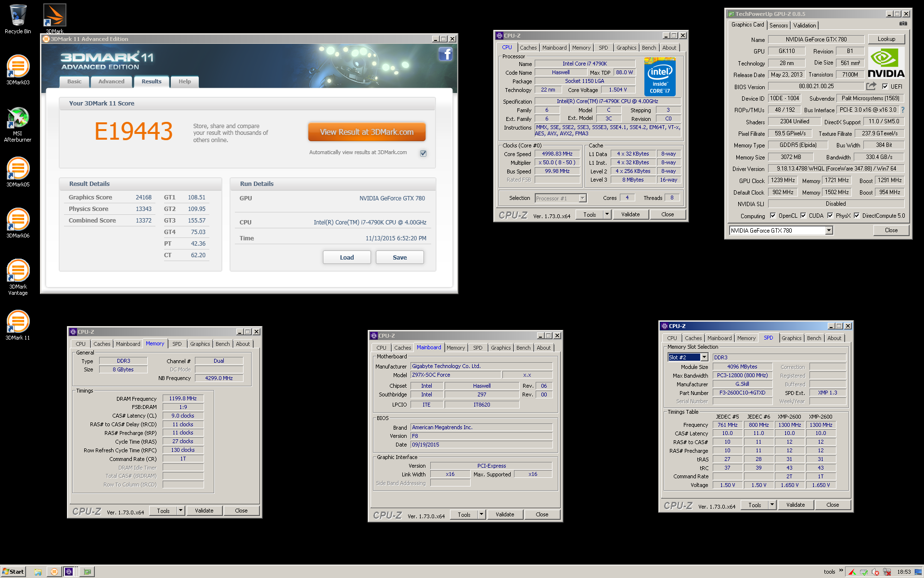Screen dimensions: 924x578
Task: Click Close in the GPU-Z window
Action: pyautogui.click(x=891, y=230)
